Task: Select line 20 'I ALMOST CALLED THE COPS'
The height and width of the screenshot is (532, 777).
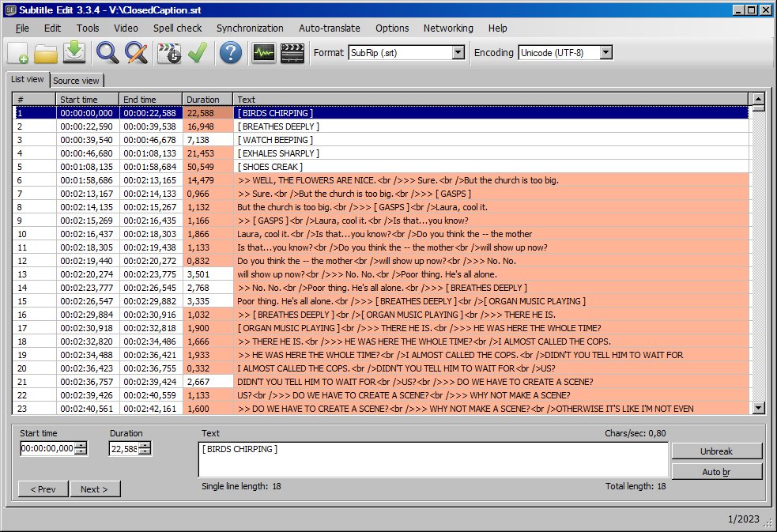Action: pos(380,368)
